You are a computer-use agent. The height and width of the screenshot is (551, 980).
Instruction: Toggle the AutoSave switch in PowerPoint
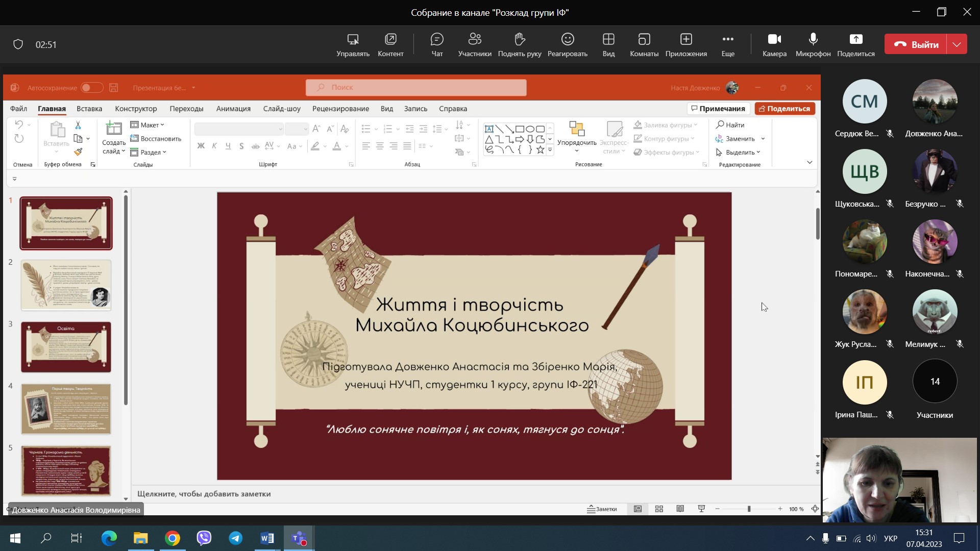92,88
